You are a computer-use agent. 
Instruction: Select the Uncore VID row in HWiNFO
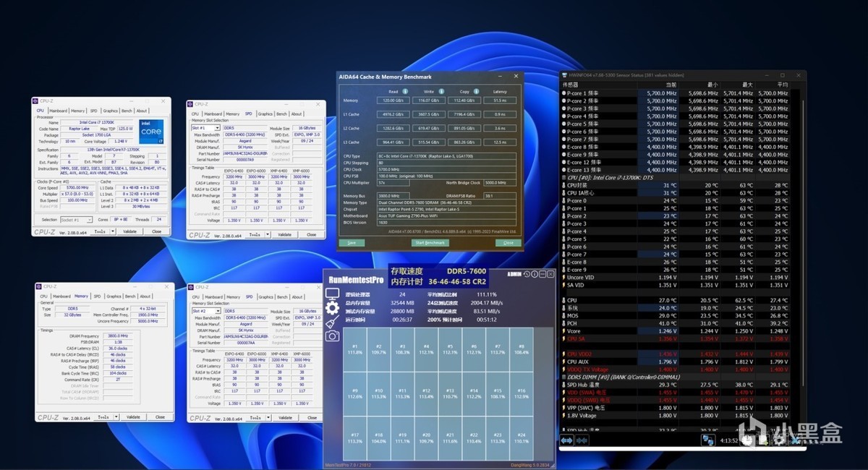click(x=676, y=278)
